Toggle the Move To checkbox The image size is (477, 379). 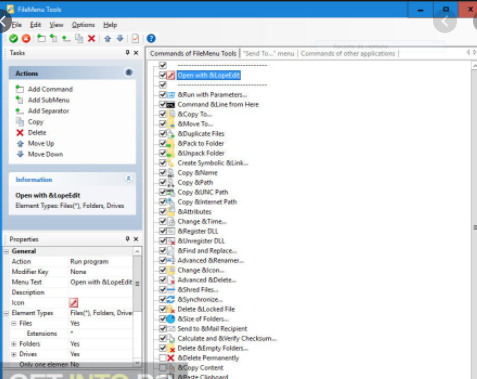tap(163, 124)
